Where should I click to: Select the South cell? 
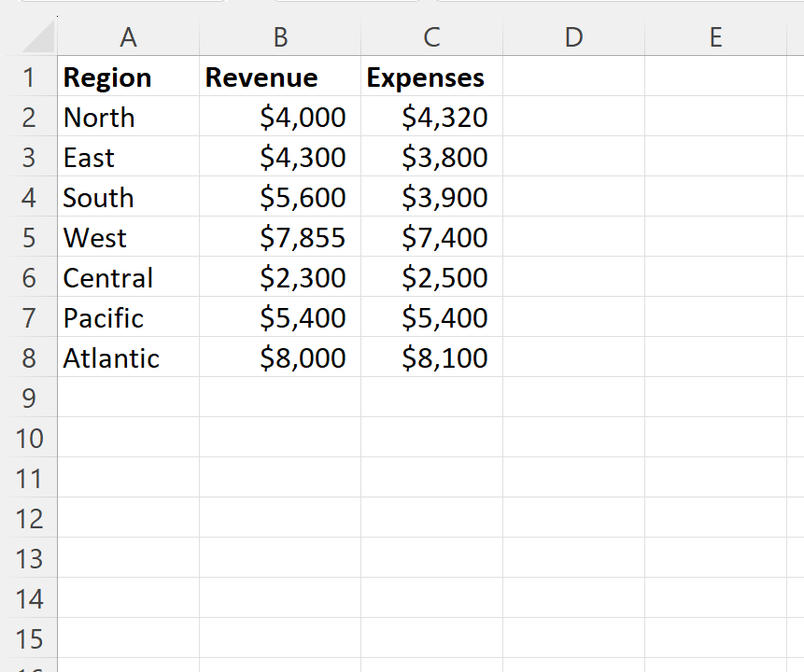click(128, 196)
